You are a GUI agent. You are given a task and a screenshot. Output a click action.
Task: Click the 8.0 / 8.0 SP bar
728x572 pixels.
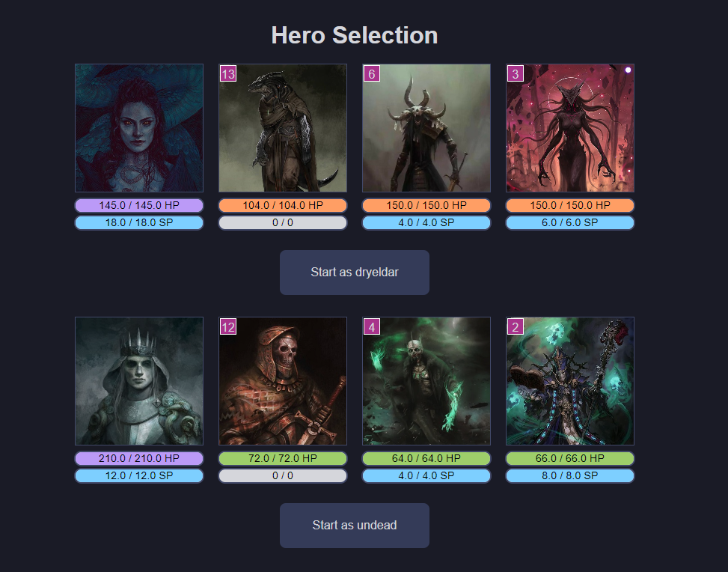pos(569,476)
